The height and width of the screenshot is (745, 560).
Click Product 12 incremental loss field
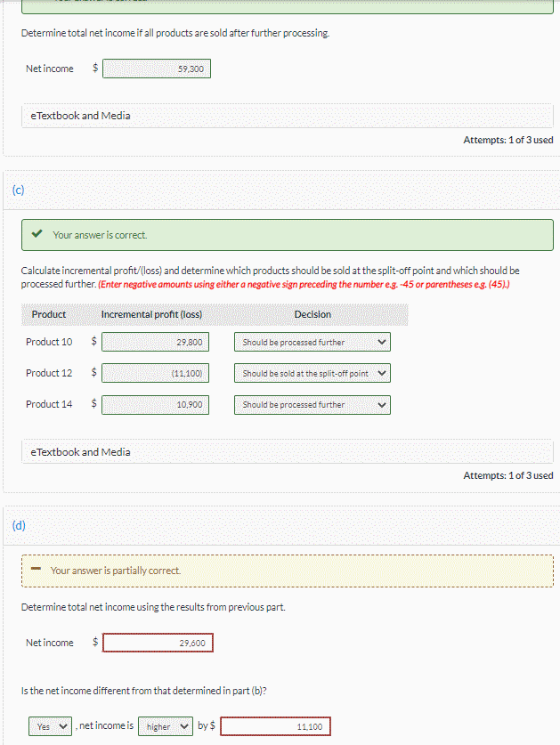coord(157,373)
